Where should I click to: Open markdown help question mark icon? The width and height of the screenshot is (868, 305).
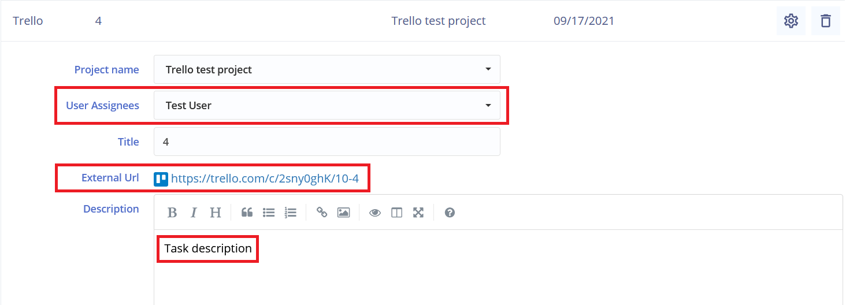(x=450, y=213)
